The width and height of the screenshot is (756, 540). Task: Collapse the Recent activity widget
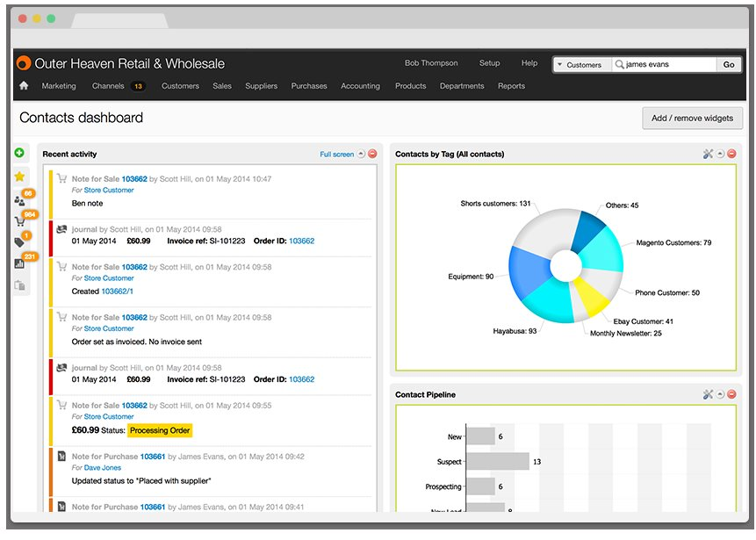(361, 154)
